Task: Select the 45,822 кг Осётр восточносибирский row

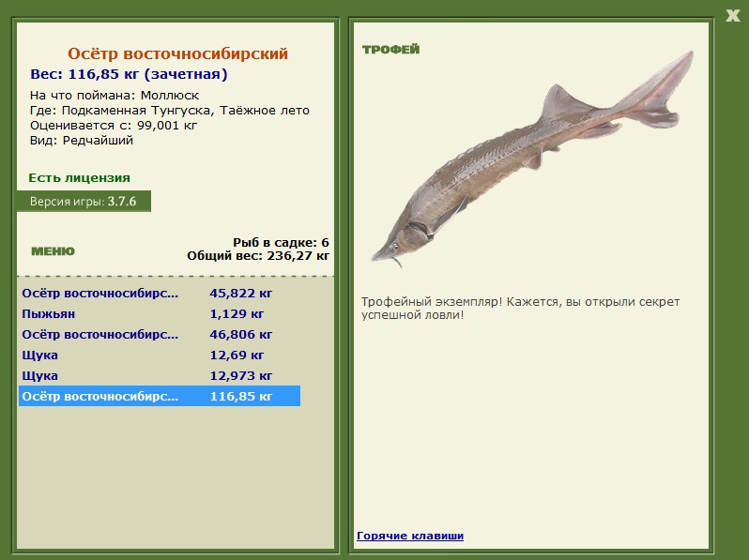Action: (160, 293)
